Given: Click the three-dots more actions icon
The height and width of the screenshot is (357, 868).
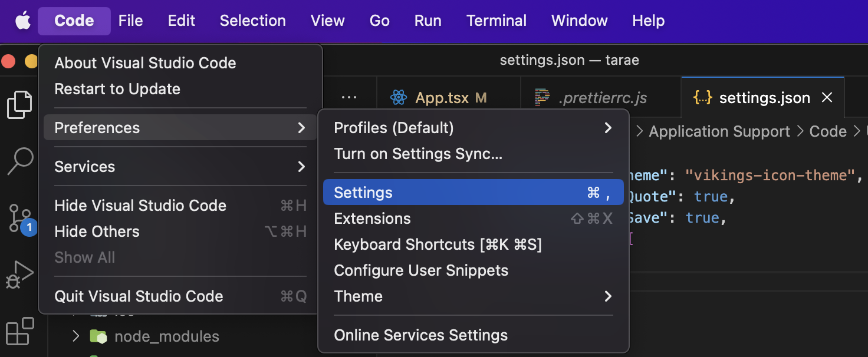Looking at the screenshot, I should point(349,98).
